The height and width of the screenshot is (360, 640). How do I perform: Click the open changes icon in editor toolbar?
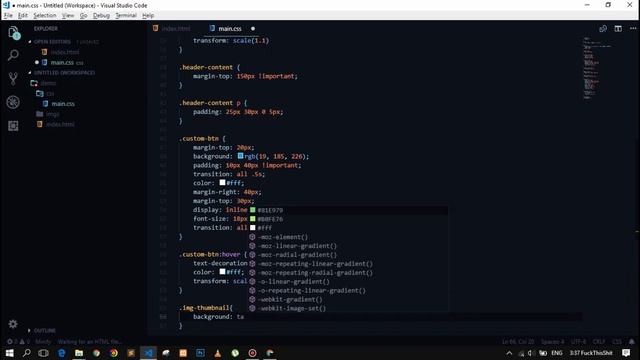(603, 29)
